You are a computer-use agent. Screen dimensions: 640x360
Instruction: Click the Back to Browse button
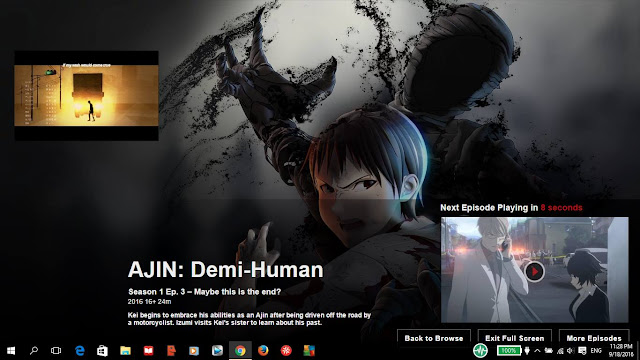pos(433,338)
